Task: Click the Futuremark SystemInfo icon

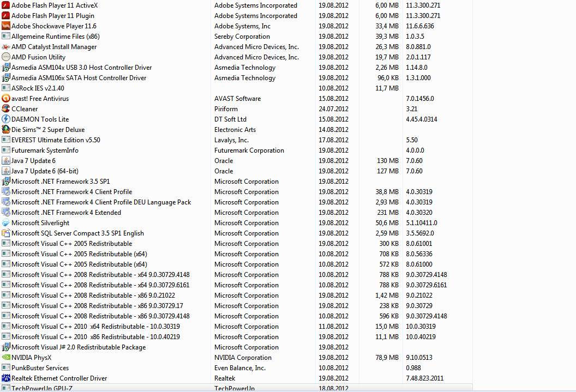Action: pyautogui.click(x=5, y=150)
